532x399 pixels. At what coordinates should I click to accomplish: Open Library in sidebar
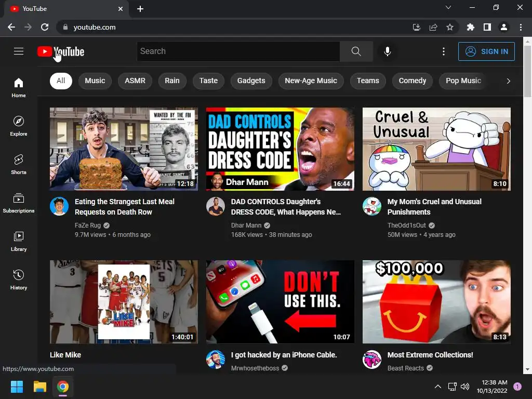pyautogui.click(x=19, y=241)
